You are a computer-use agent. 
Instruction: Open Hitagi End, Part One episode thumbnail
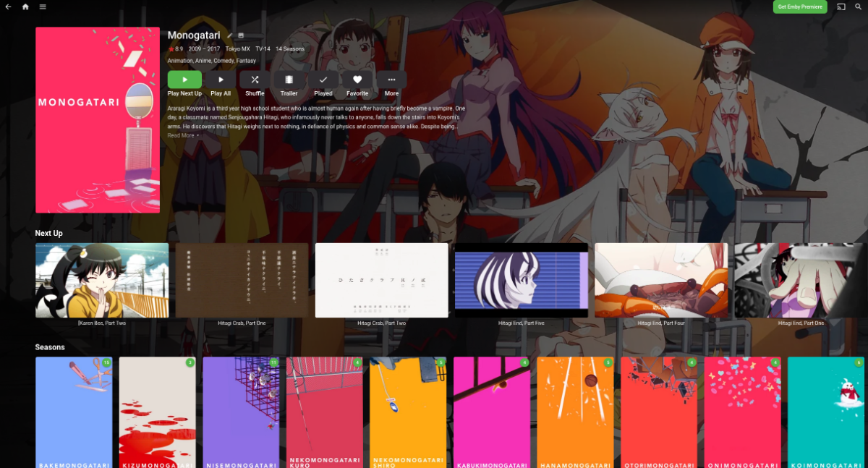[x=801, y=280]
